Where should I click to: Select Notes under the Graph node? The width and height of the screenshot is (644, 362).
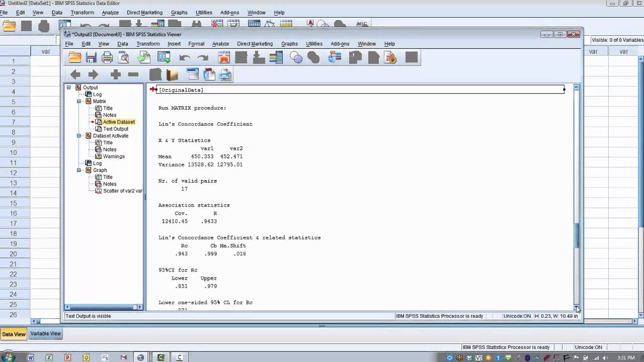click(110, 184)
